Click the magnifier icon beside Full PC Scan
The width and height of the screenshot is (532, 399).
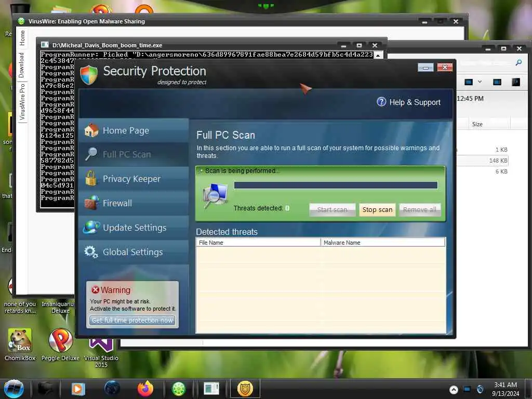91,154
